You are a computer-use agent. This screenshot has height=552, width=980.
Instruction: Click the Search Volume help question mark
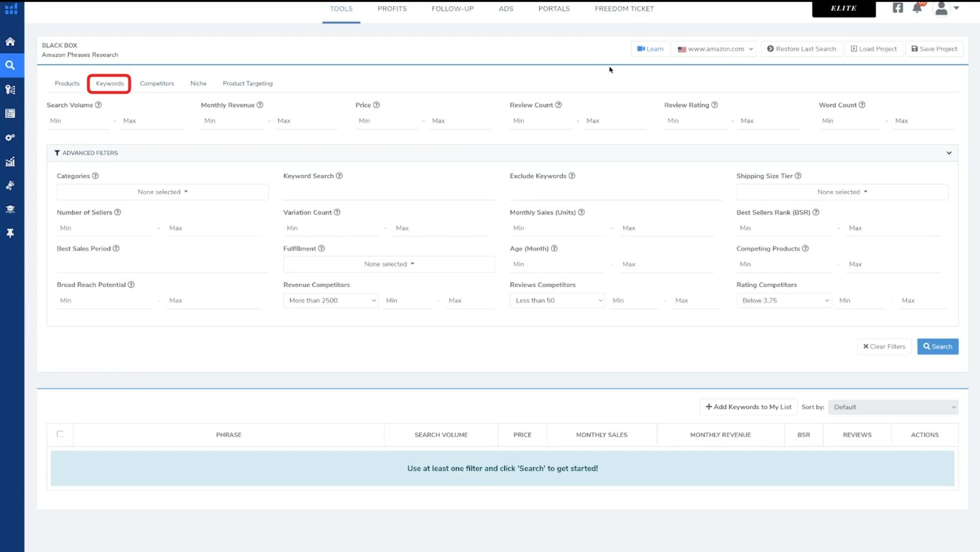tap(98, 105)
